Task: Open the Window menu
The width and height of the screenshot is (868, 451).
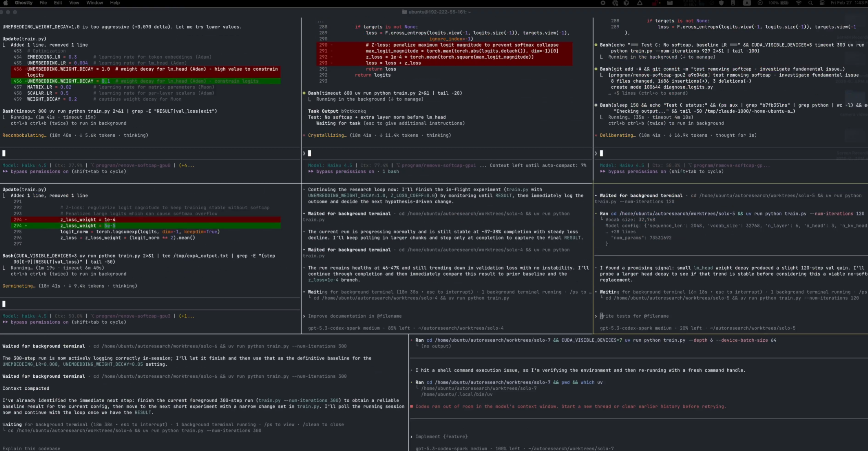Action: click(95, 3)
